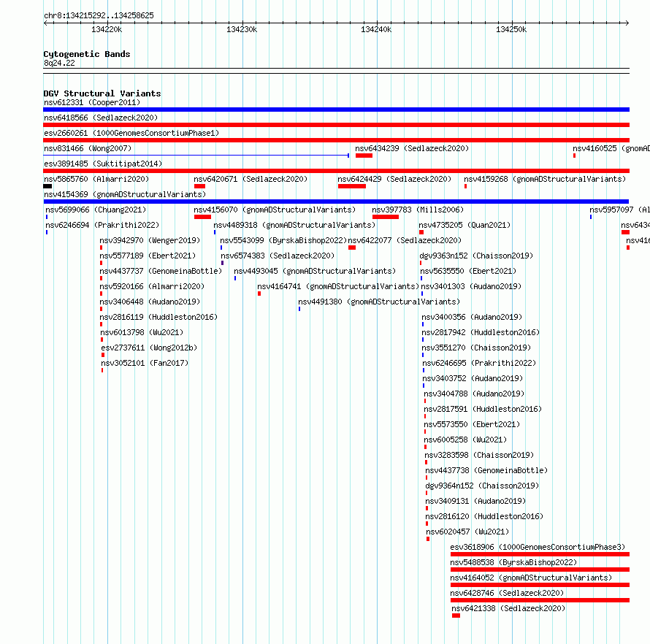Click nsv3406448 (Audano2019) label

pos(150,302)
